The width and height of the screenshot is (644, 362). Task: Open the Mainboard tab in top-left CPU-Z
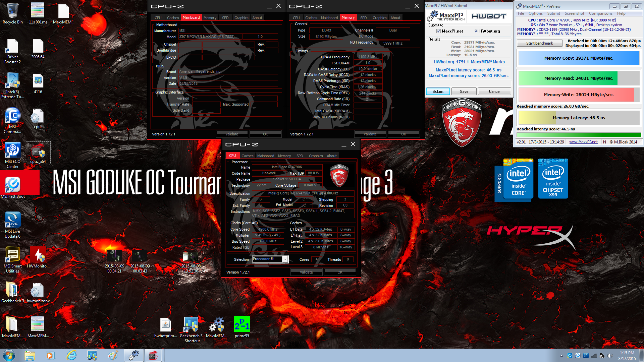pyautogui.click(x=191, y=17)
